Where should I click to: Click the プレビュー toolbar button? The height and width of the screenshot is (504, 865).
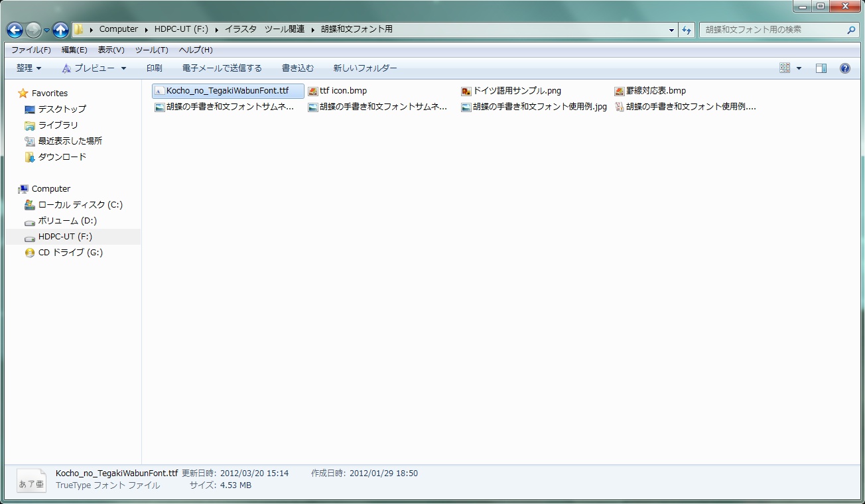[x=88, y=68]
